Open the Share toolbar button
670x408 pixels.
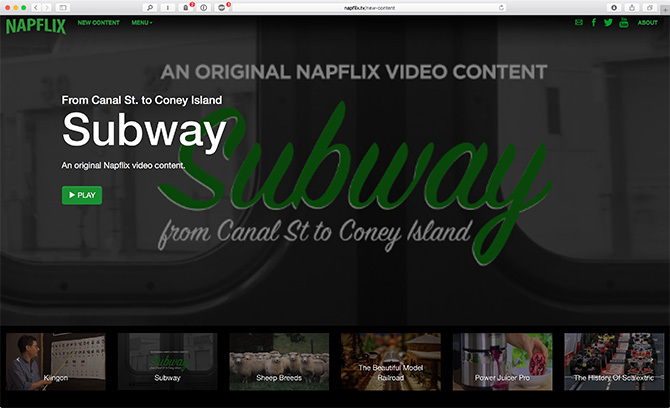click(x=632, y=8)
